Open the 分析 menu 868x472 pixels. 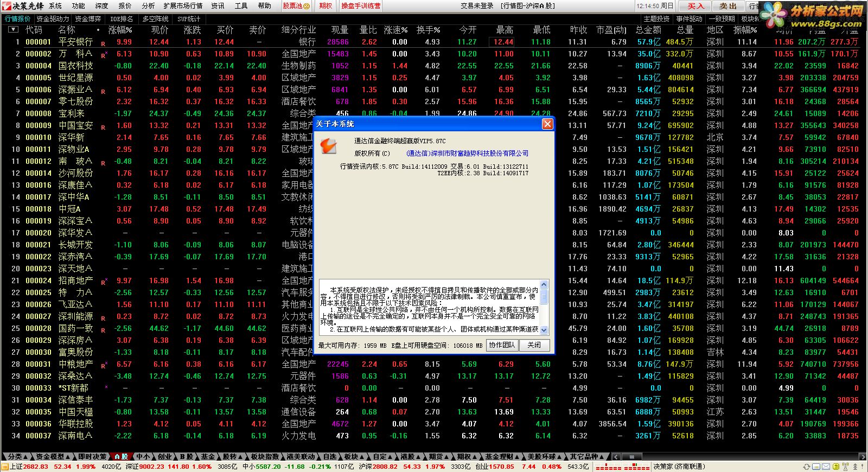(148, 6)
